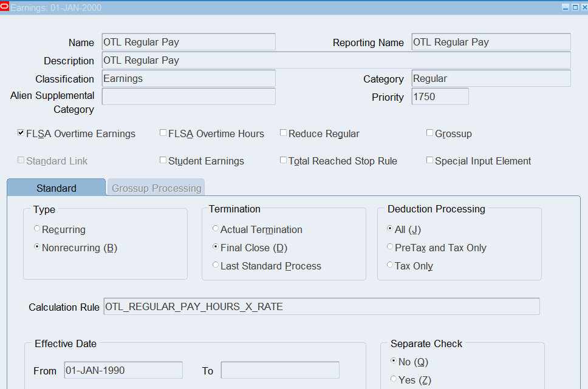Open the Grossup Processing tab

[156, 188]
